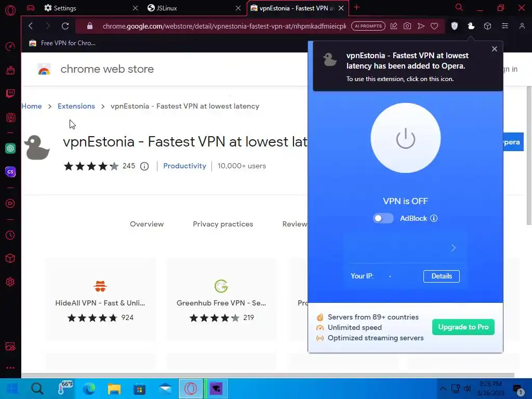Image resolution: width=532 pixels, height=399 pixels.
Task: Bookmark page with heart icon
Action: tap(434, 26)
